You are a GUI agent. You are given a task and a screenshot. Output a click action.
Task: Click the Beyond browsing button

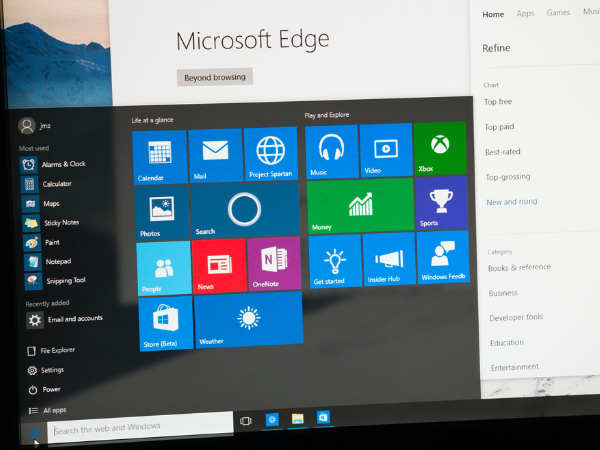pos(215,77)
